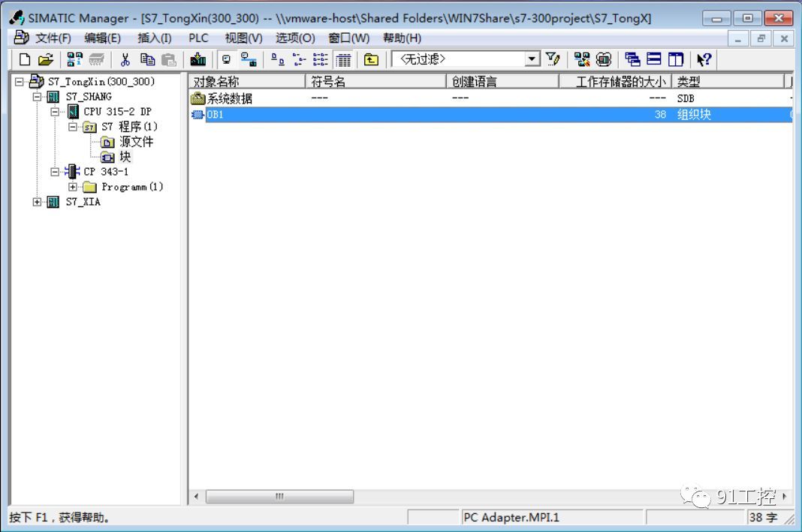Toggle the Offline view button
The width and height of the screenshot is (802, 532).
(x=226, y=60)
